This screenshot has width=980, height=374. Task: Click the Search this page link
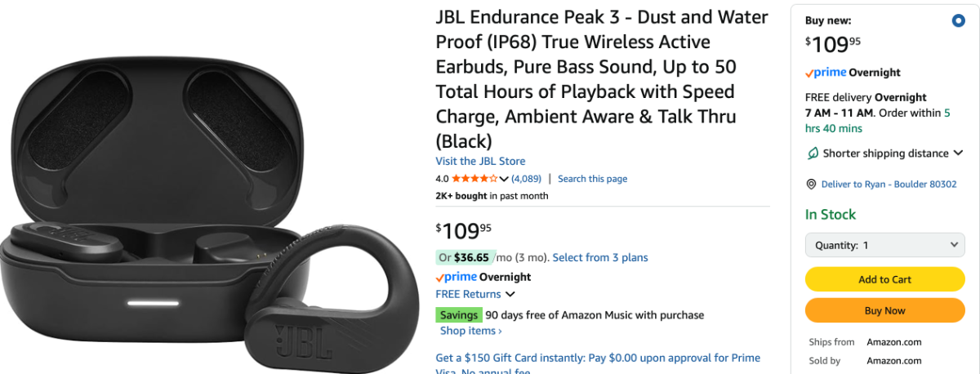pyautogui.click(x=593, y=179)
